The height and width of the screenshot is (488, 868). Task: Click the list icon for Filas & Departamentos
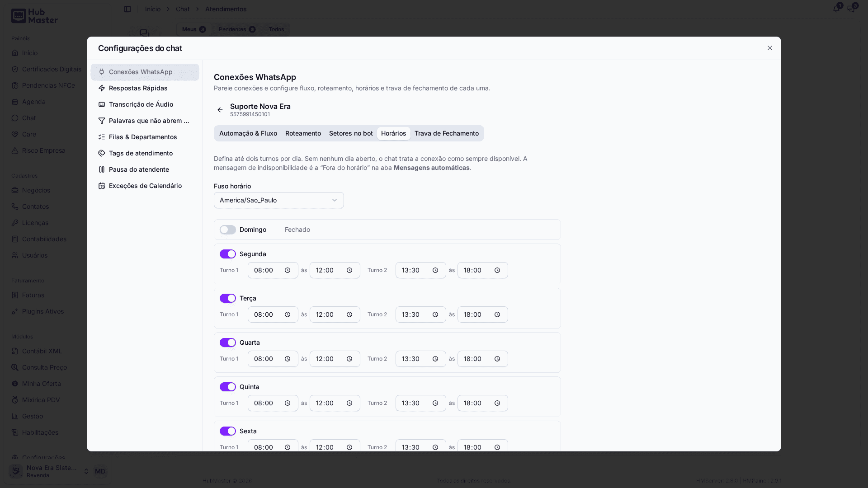(x=102, y=137)
